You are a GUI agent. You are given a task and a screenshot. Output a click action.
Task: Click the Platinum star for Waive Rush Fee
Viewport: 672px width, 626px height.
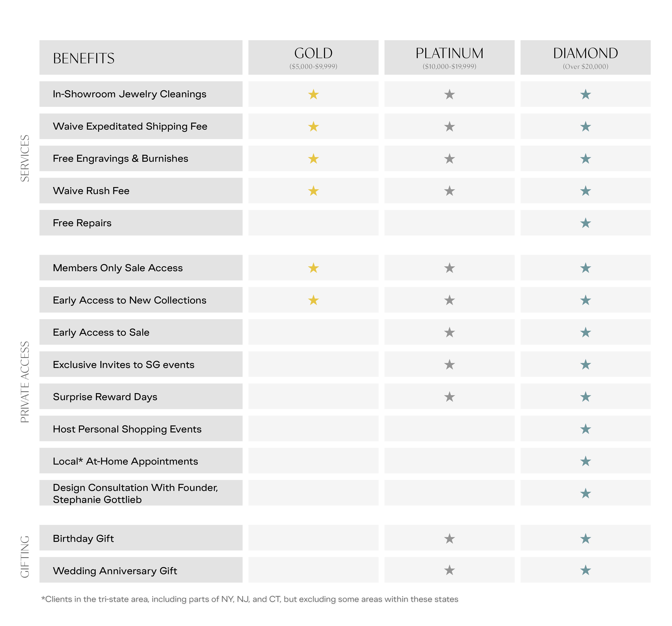[449, 191]
